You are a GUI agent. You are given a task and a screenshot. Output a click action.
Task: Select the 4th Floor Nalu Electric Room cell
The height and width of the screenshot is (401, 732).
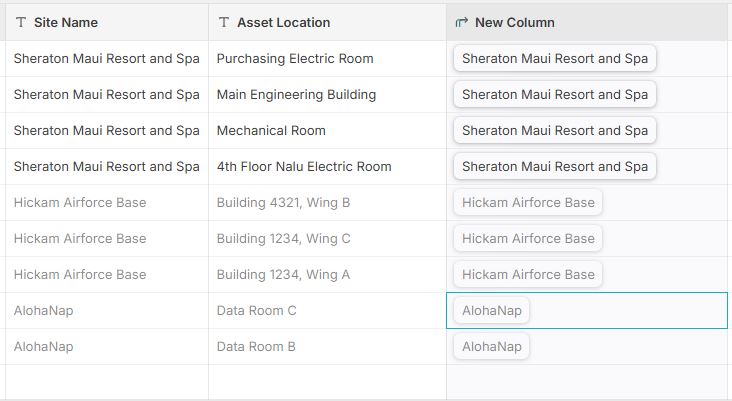coord(327,167)
